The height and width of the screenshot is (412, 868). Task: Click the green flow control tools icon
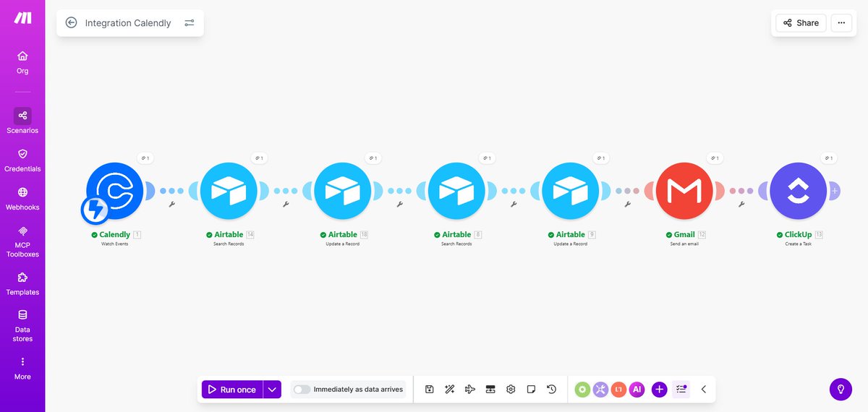click(582, 389)
